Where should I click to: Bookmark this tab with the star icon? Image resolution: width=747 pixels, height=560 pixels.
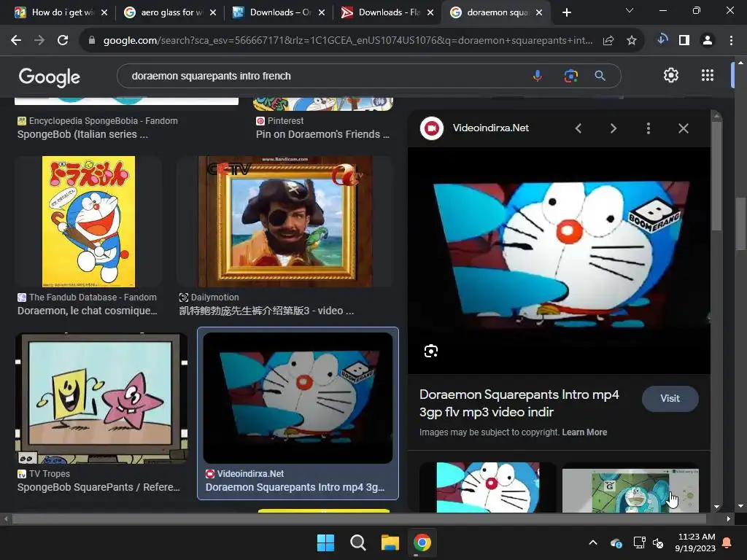[x=632, y=41]
